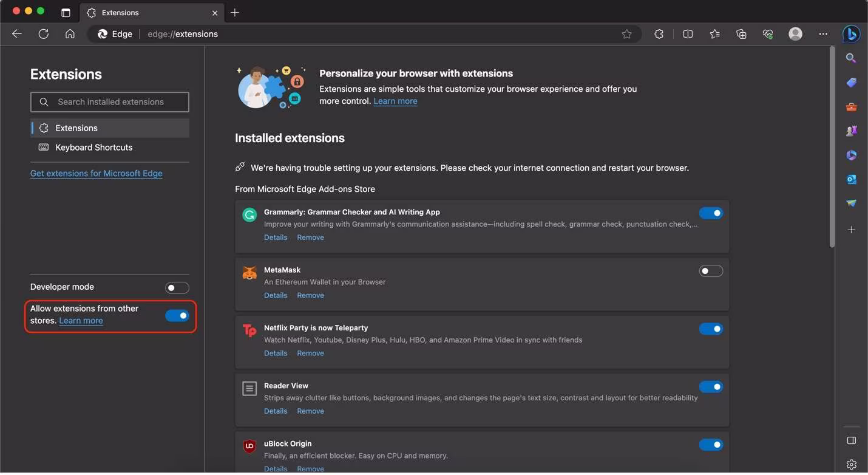Click the Bing Copilot sidebar icon
The image size is (868, 475).
(851, 34)
